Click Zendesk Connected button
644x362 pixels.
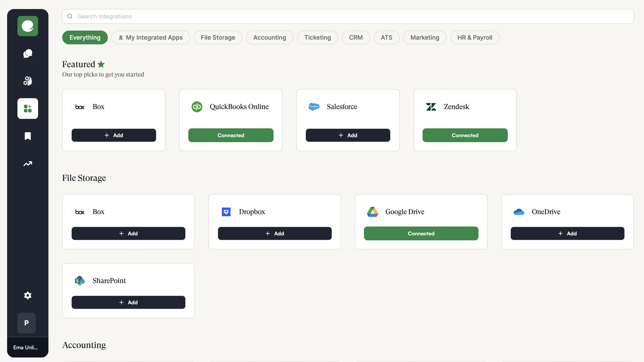point(465,135)
